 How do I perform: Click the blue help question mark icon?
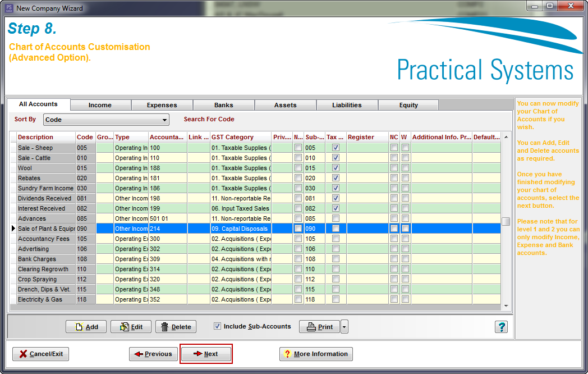click(x=502, y=327)
